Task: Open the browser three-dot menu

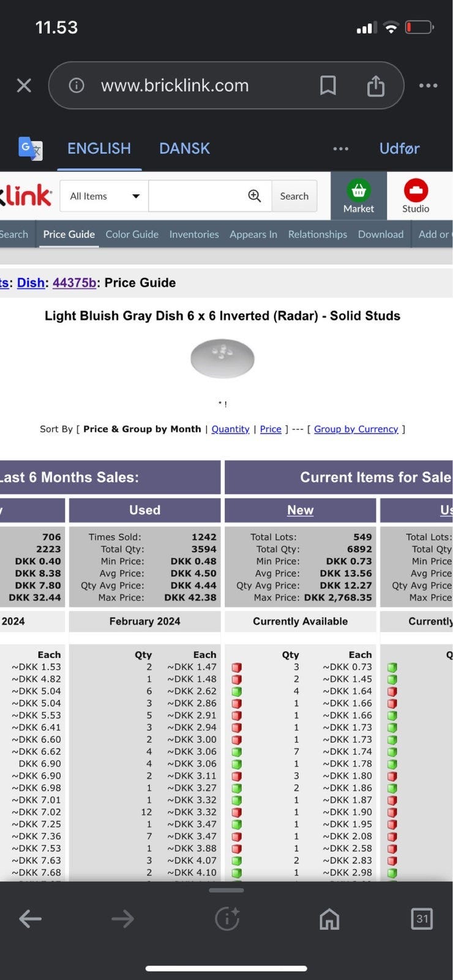Action: pyautogui.click(x=428, y=85)
